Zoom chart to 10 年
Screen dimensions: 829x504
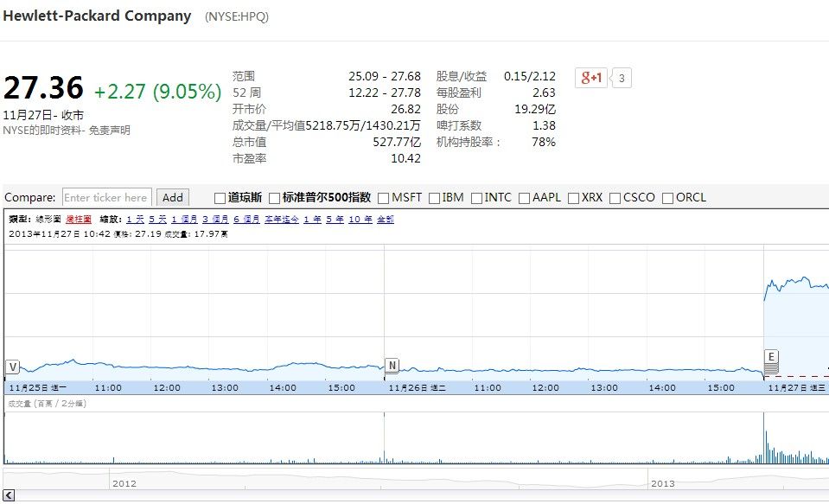click(360, 219)
